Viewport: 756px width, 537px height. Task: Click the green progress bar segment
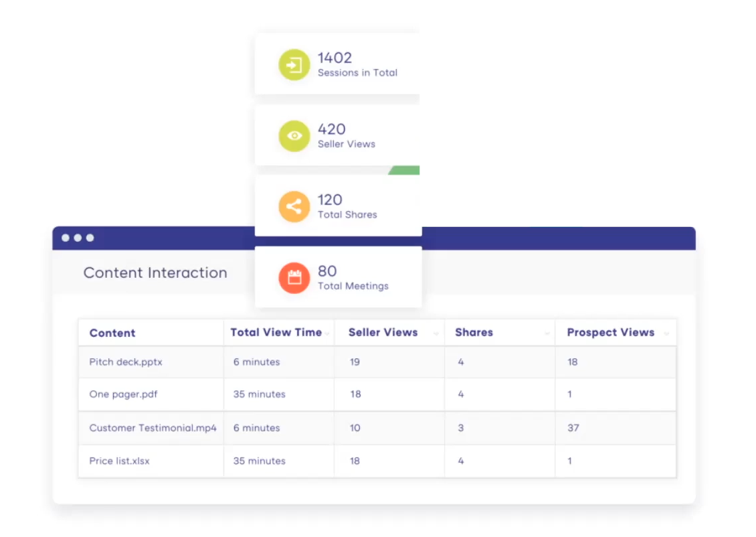point(405,170)
